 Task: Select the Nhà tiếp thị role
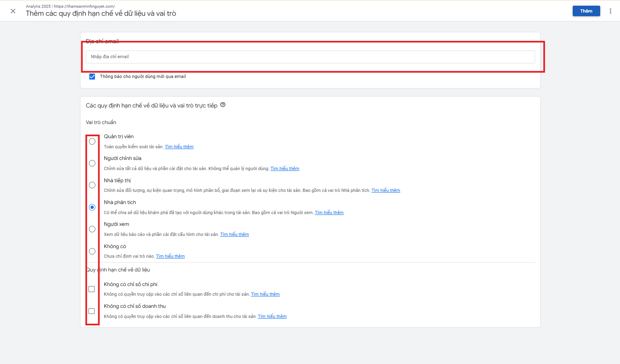coord(92,185)
